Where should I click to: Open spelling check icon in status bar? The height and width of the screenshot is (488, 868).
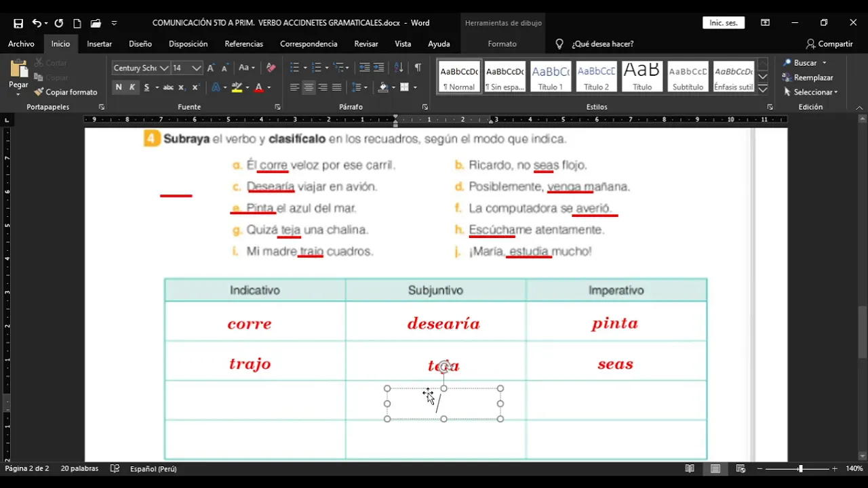[x=115, y=468]
